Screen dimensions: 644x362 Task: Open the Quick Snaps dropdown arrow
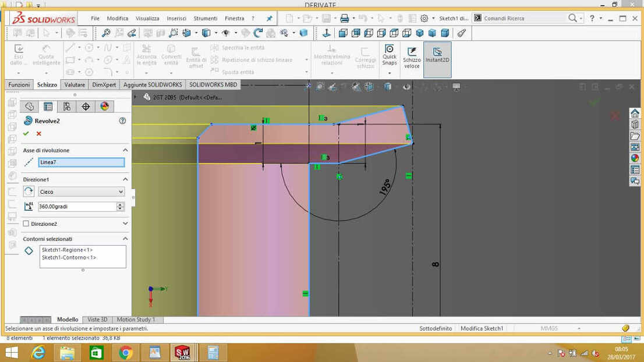(x=390, y=73)
